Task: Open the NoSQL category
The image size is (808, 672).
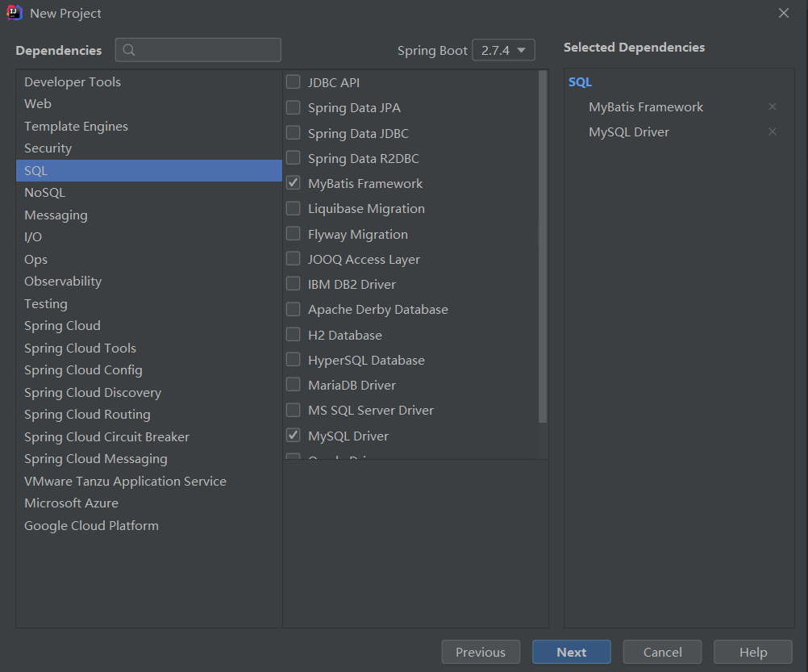Action: (x=149, y=193)
